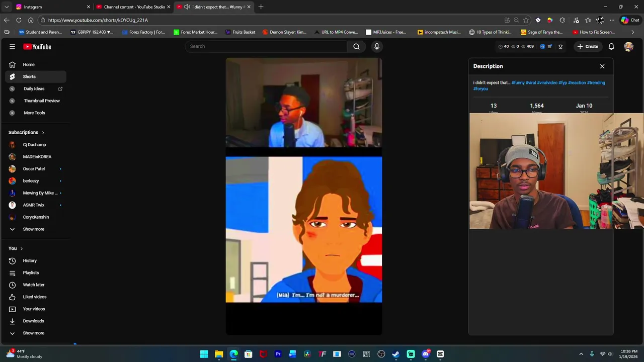Open Demon Slayer bookmark
Screen dimensions: 644x362
pyautogui.click(x=284, y=32)
